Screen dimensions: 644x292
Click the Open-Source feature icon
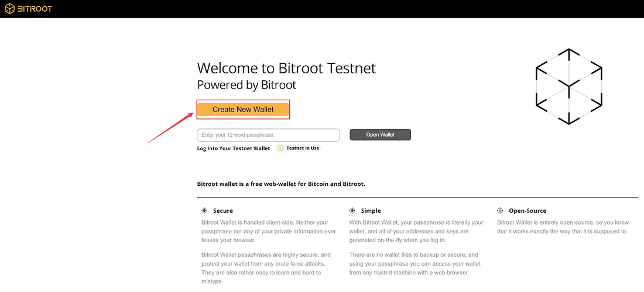click(500, 210)
